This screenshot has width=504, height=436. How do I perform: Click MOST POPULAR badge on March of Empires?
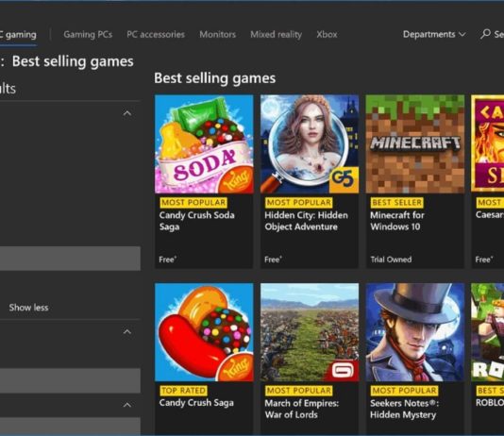coord(299,391)
